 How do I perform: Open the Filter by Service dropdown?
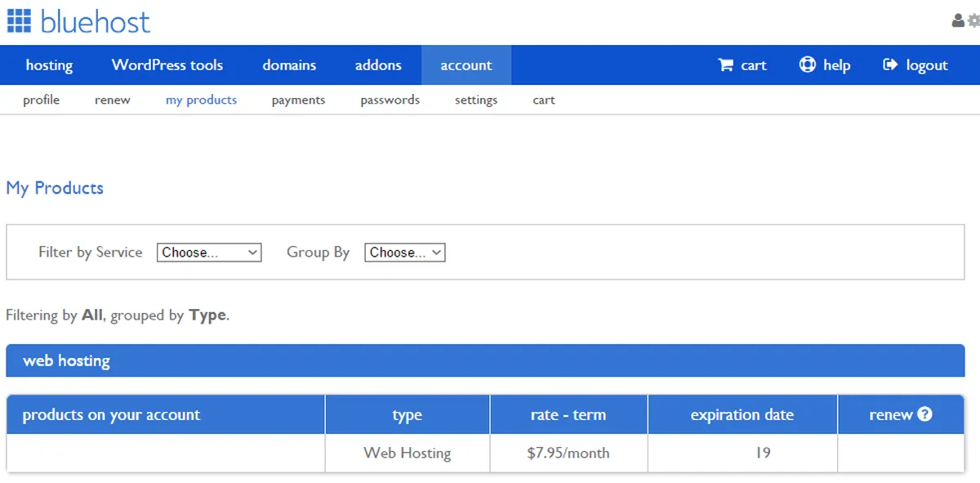(x=209, y=253)
